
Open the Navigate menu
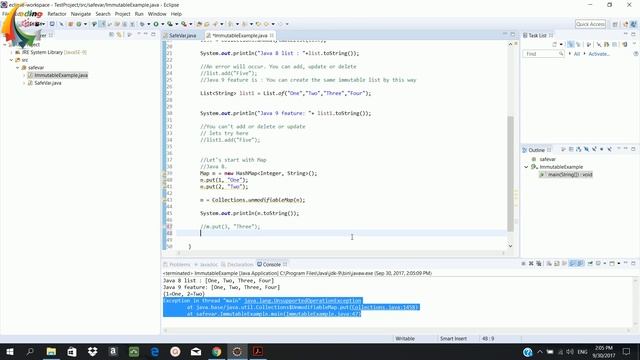pos(81,14)
